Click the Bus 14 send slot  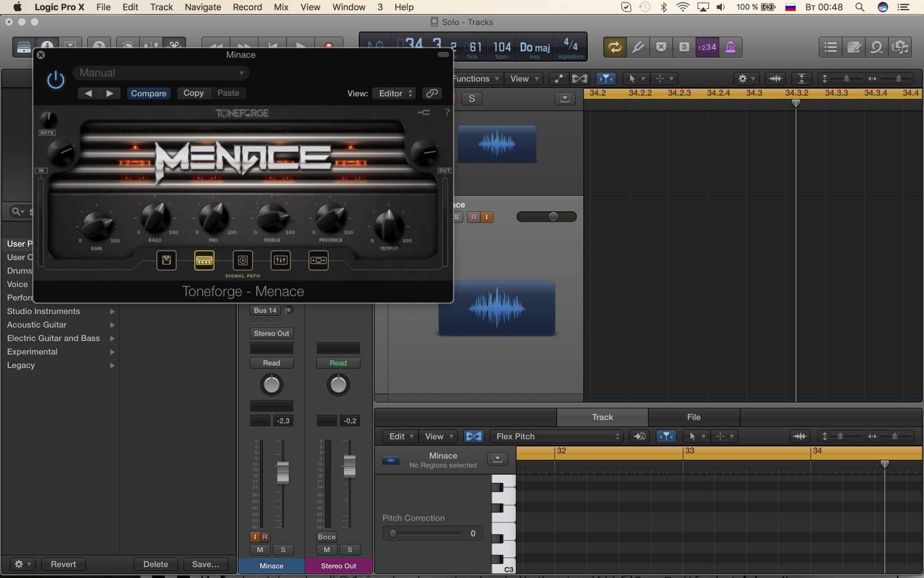(265, 310)
